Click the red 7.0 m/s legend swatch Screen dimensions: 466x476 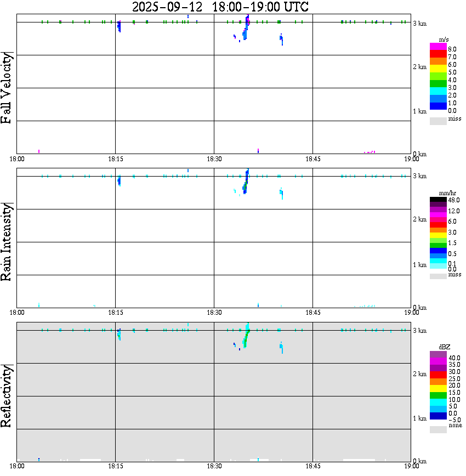(x=438, y=54)
